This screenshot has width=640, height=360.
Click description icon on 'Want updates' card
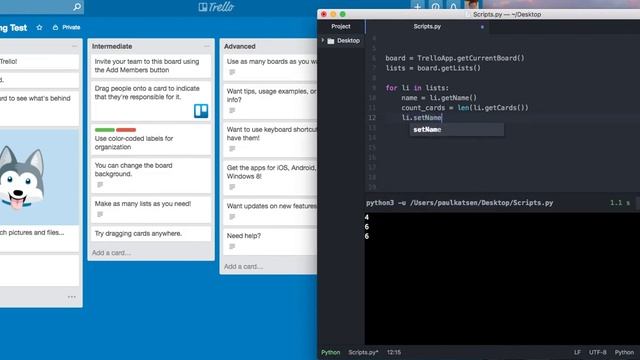pyautogui.click(x=232, y=217)
